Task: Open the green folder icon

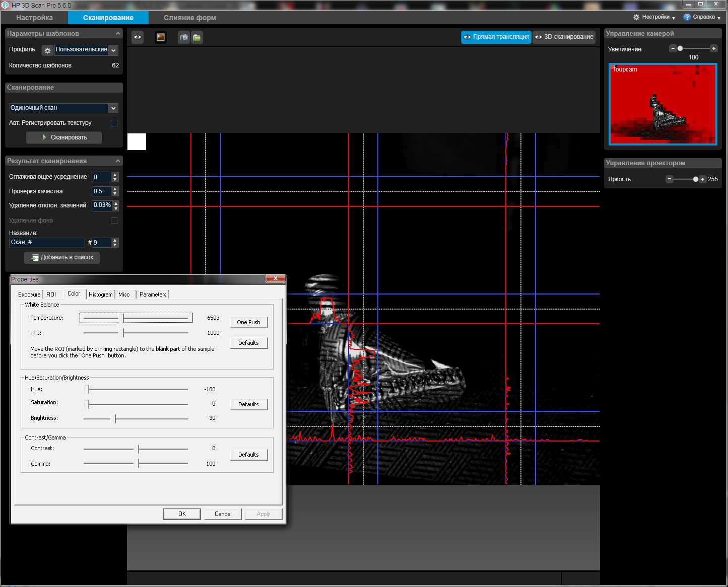Action: pyautogui.click(x=197, y=37)
